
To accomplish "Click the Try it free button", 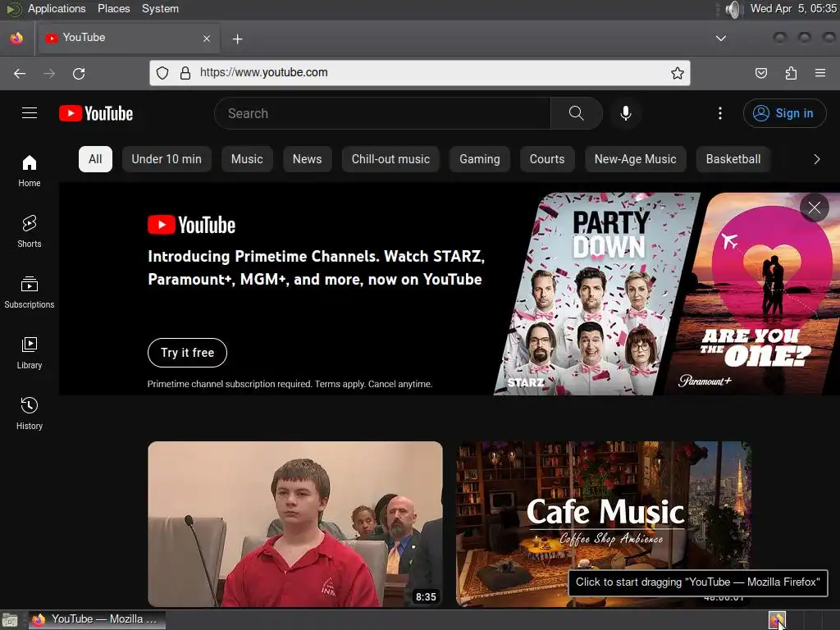I will [x=188, y=353].
